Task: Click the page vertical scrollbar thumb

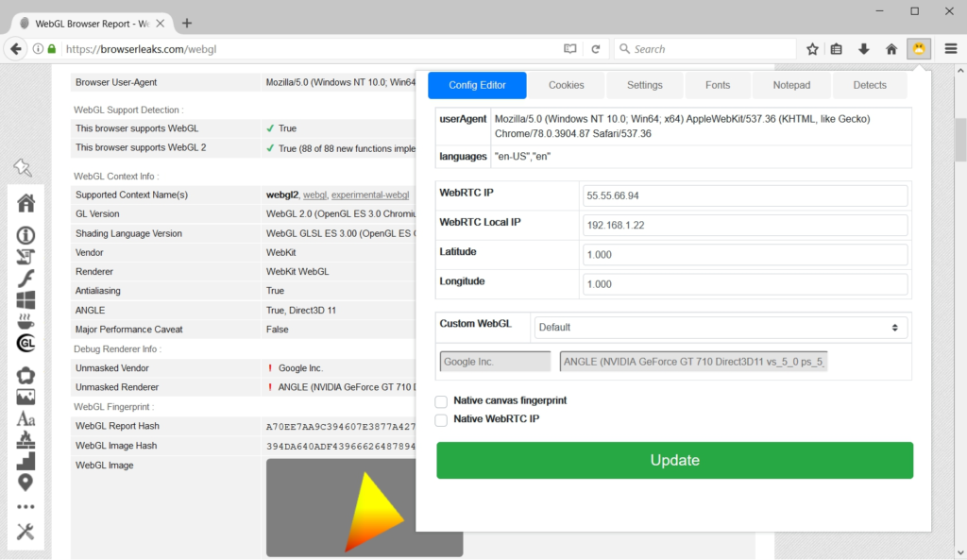Action: click(960, 139)
